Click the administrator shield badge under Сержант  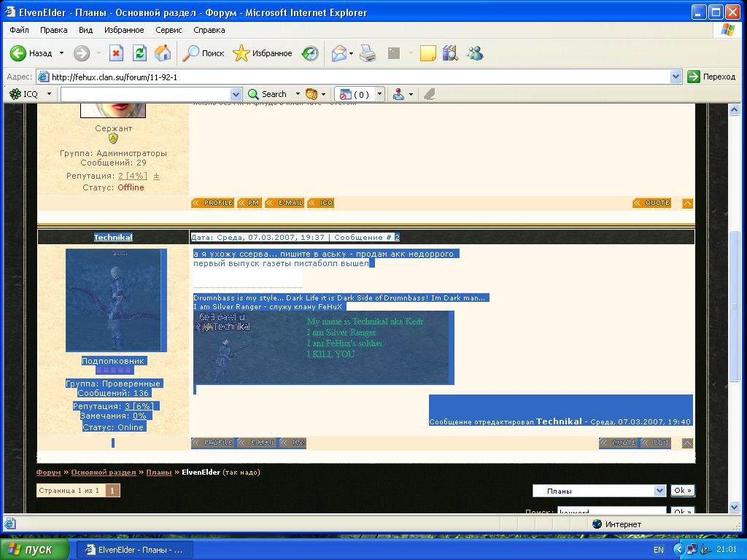click(x=113, y=139)
